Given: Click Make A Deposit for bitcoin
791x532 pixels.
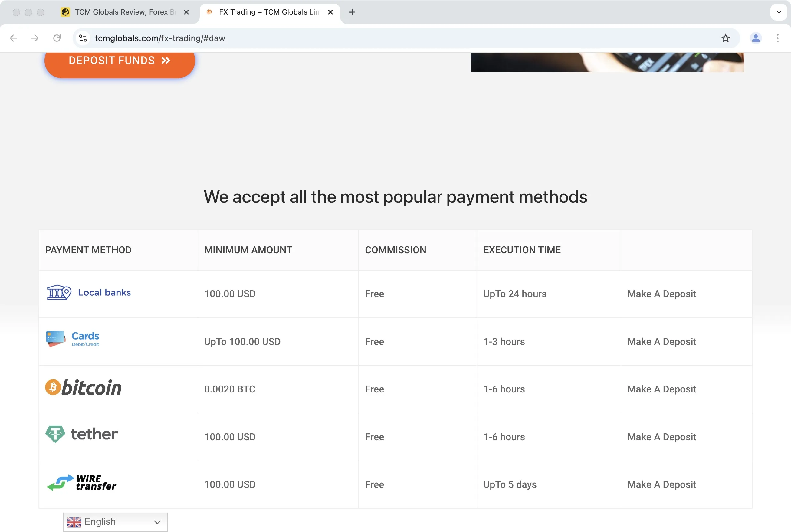Looking at the screenshot, I should [x=661, y=389].
